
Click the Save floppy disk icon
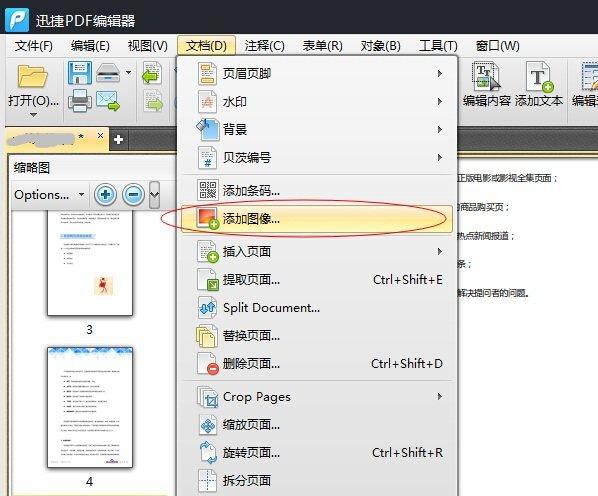coord(80,72)
